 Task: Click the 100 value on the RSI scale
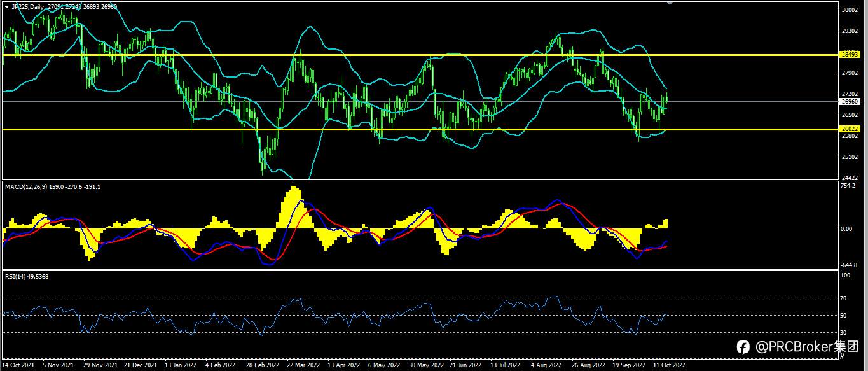(846, 276)
